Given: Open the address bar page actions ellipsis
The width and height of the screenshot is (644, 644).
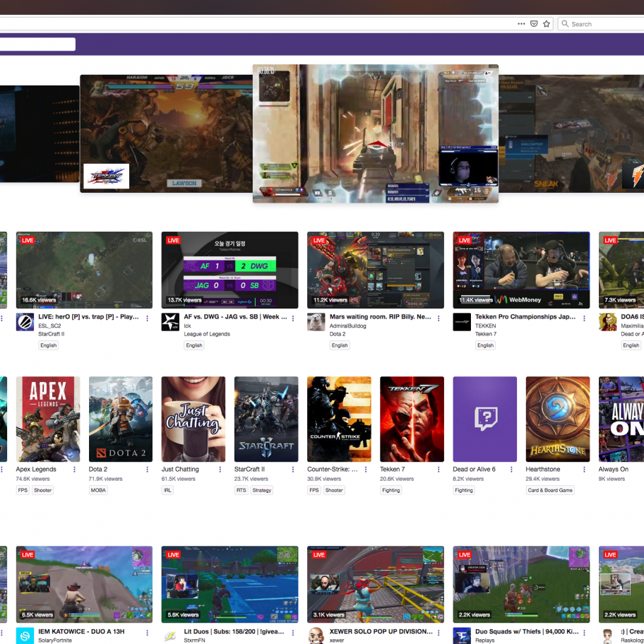Looking at the screenshot, I should 521,23.
